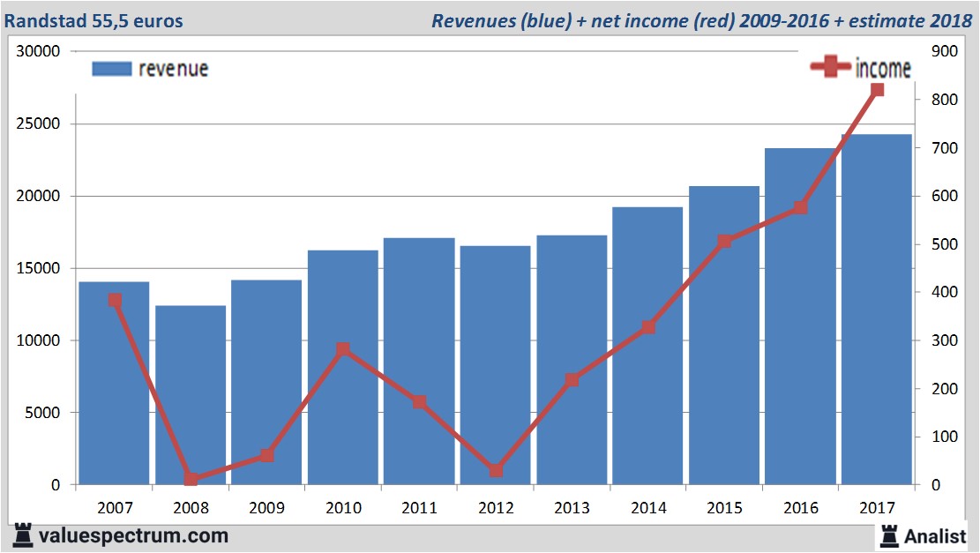Select the 2007 income data marker
The width and height of the screenshot is (980, 553).
pyautogui.click(x=115, y=300)
